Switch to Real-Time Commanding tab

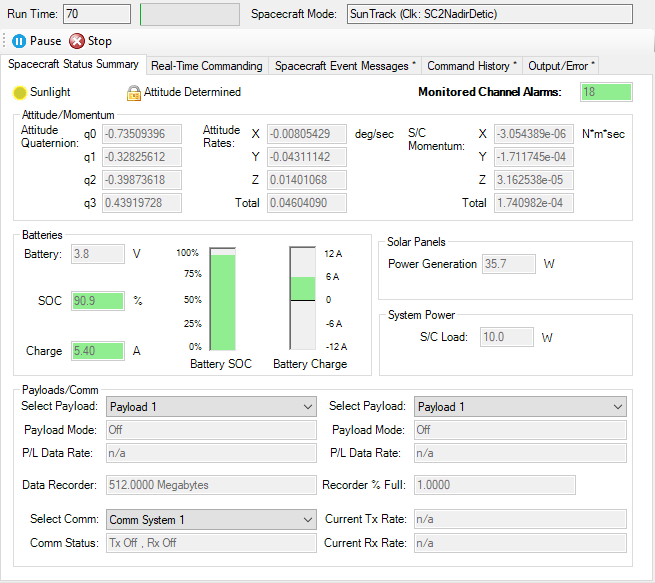(206, 66)
